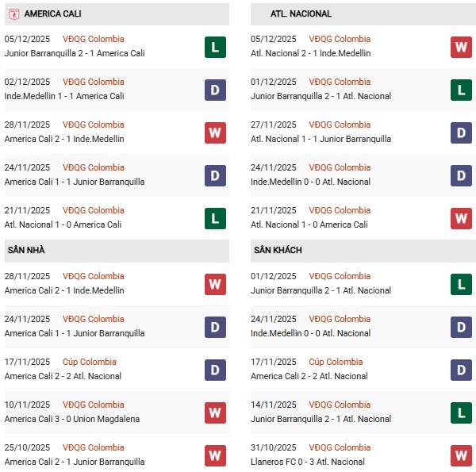Open Cúp Colombia link in the SÂN NHÀ section
Image resolution: width=476 pixels, height=472 pixels.
click(x=89, y=362)
